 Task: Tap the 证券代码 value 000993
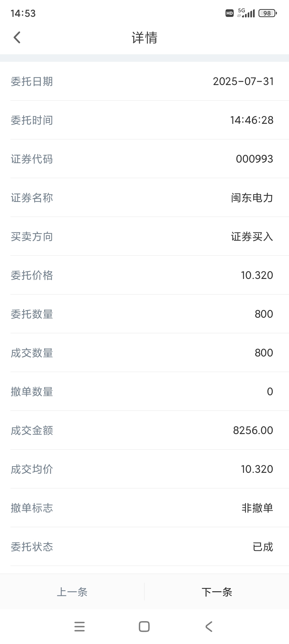tap(254, 159)
